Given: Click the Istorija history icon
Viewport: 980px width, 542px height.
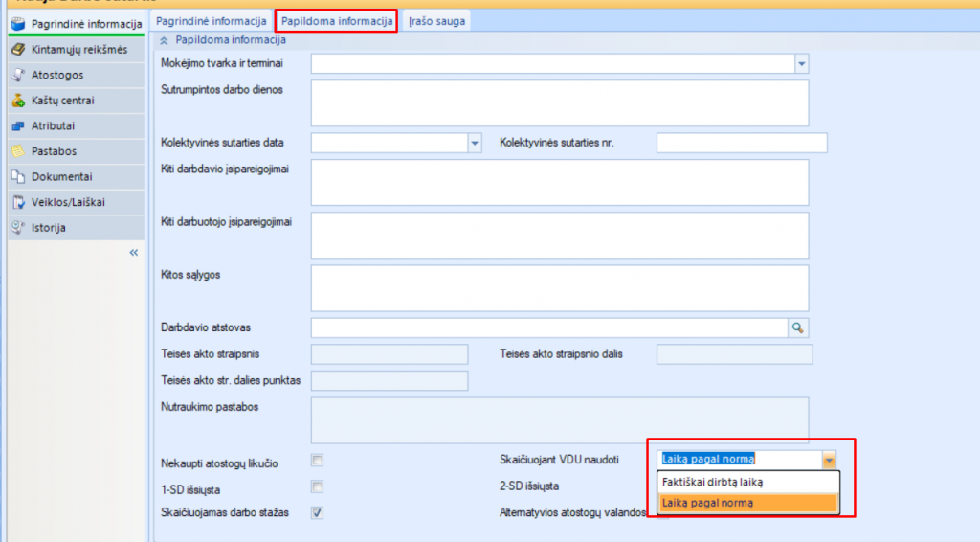Looking at the screenshot, I should click(17, 228).
